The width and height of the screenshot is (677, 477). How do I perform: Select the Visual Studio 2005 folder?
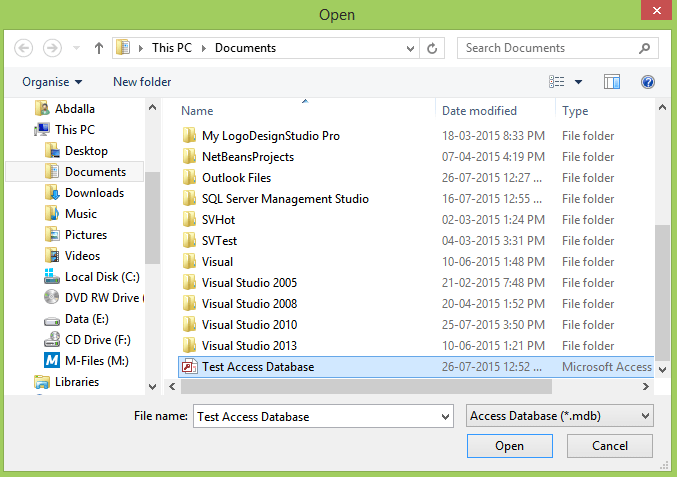(249, 283)
